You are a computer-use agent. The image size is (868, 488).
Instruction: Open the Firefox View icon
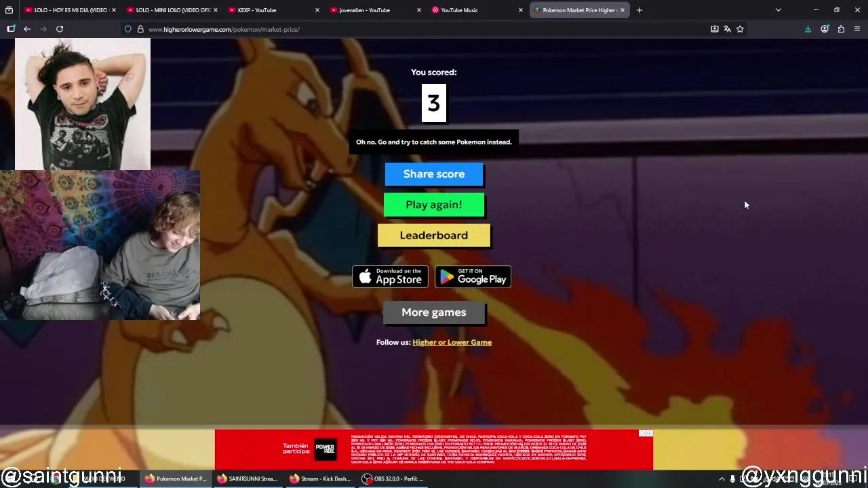click(x=9, y=10)
